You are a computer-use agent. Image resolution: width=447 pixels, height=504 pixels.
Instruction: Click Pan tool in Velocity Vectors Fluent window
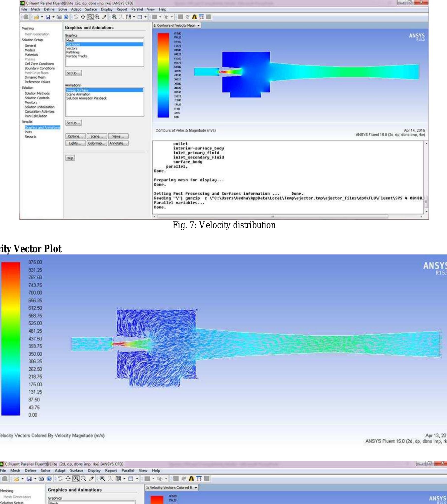(68, 479)
